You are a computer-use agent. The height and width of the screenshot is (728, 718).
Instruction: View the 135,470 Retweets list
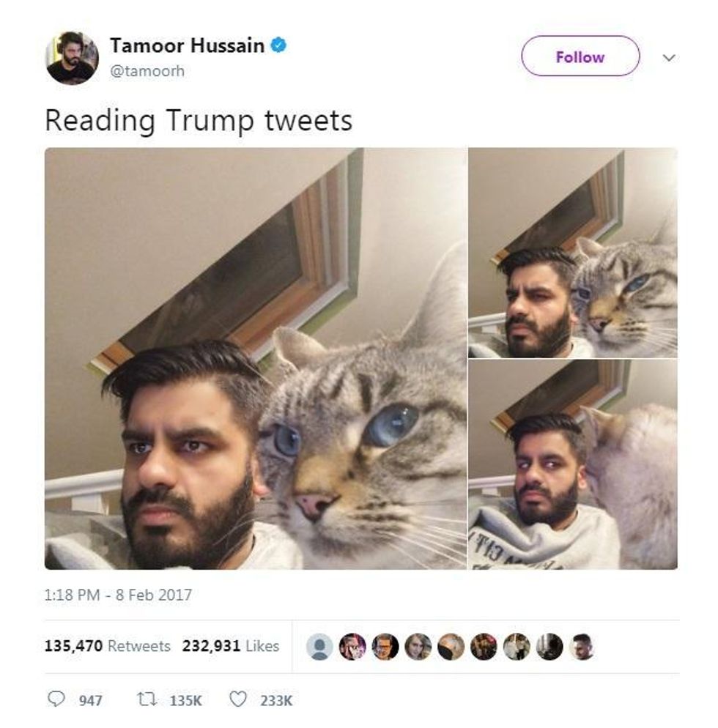[107, 646]
